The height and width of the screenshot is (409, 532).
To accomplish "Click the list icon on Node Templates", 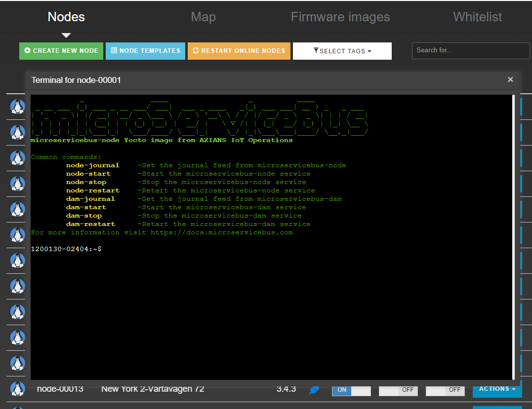I will tap(114, 50).
